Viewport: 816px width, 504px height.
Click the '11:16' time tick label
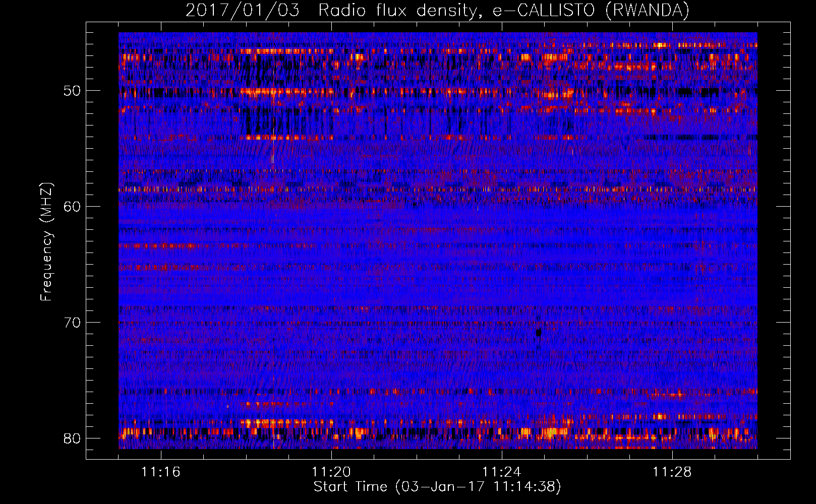point(161,472)
